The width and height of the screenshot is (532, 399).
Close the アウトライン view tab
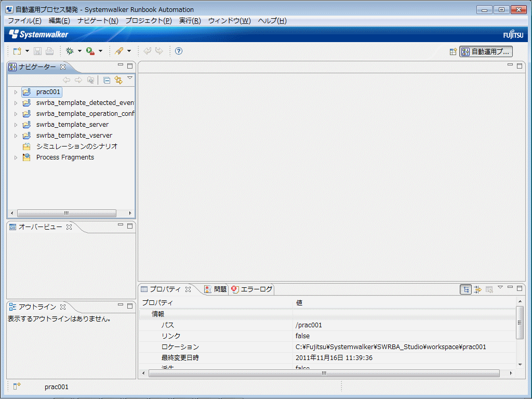[x=63, y=307]
